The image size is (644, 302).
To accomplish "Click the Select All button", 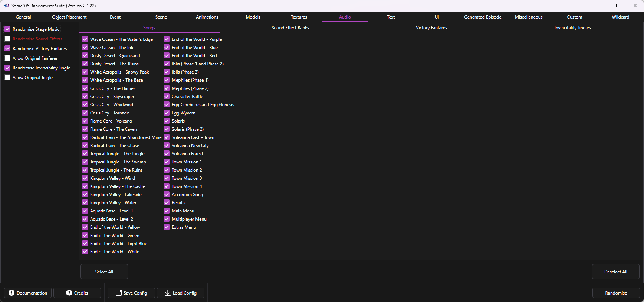I will click(104, 272).
